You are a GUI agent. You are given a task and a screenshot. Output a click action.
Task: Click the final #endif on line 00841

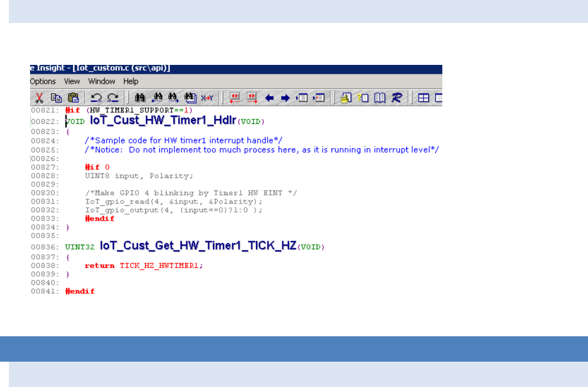[x=80, y=291]
